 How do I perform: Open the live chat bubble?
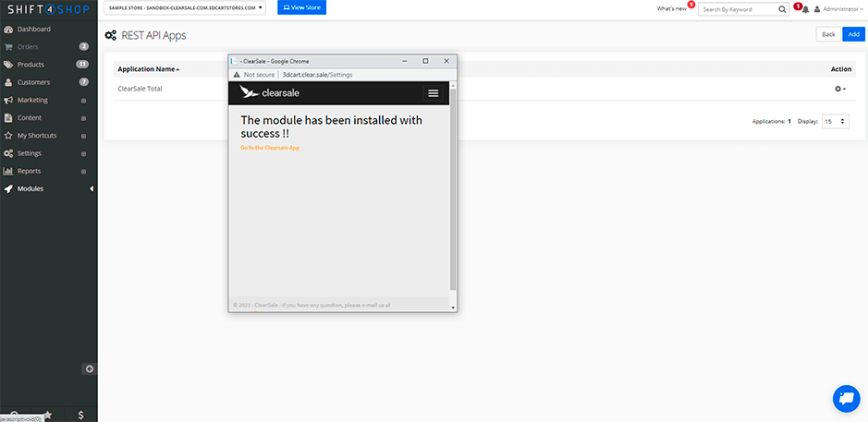point(846,398)
